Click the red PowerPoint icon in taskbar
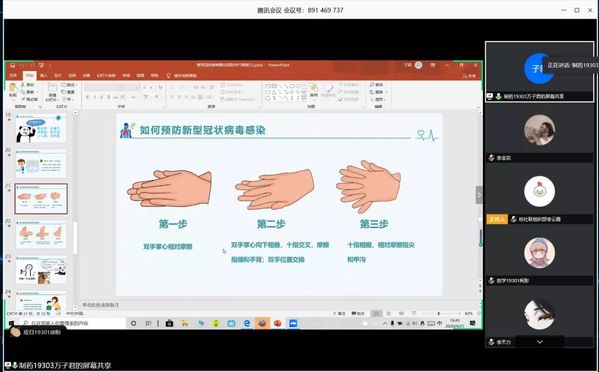Screen dimensions: 599x372 277,323
